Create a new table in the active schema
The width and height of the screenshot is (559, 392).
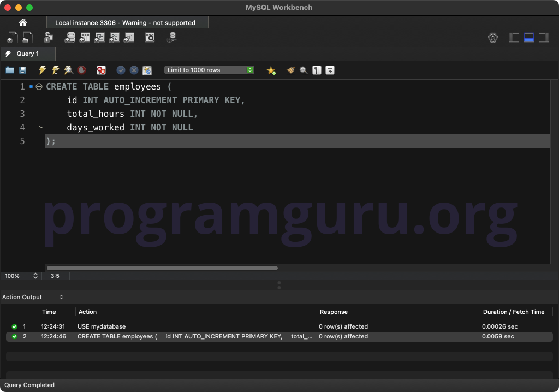[x=85, y=37]
